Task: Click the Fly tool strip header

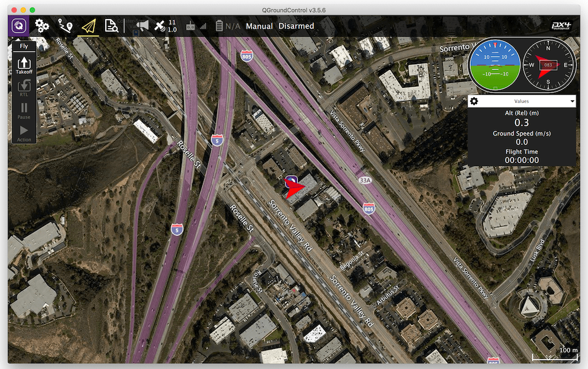Action: (24, 46)
